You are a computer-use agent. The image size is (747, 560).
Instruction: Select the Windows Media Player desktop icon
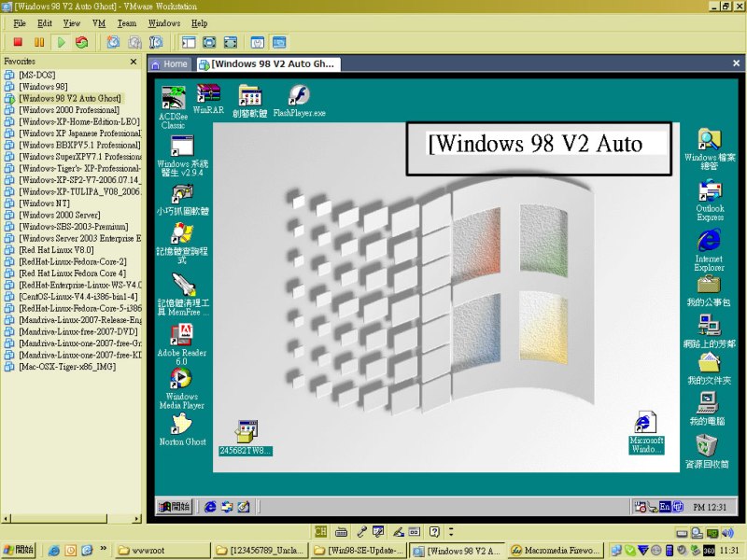point(181,388)
